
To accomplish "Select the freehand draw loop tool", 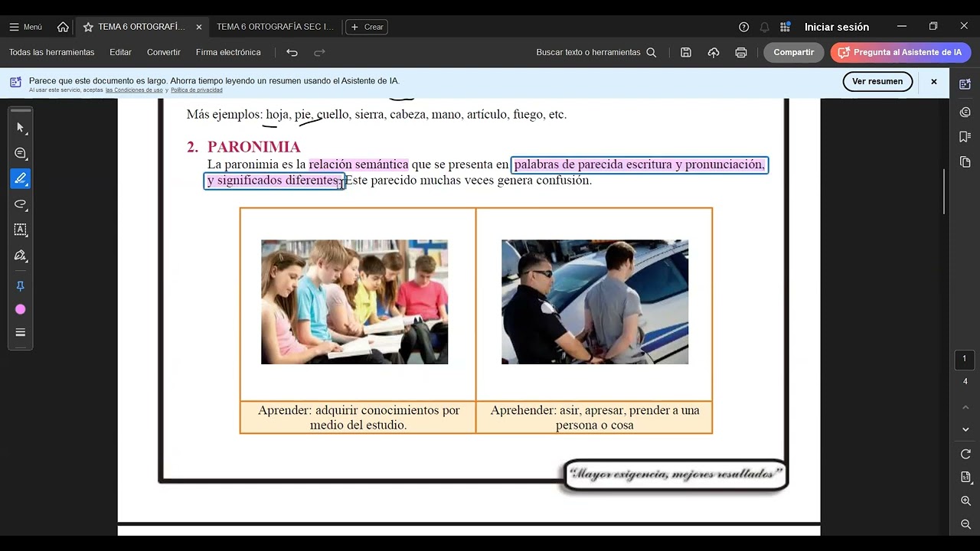I will tap(21, 204).
